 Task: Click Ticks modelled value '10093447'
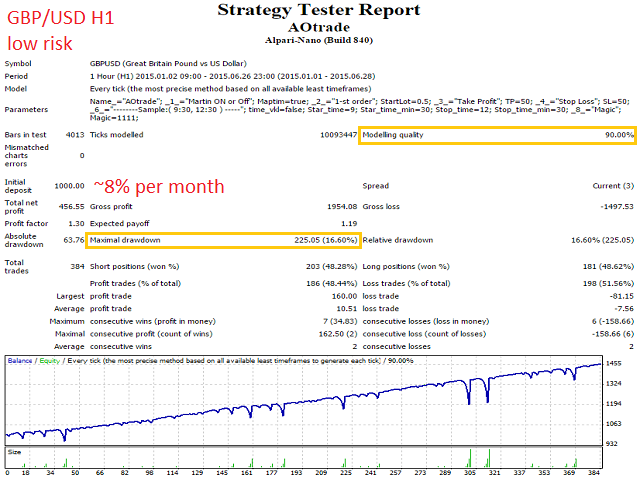coord(338,135)
